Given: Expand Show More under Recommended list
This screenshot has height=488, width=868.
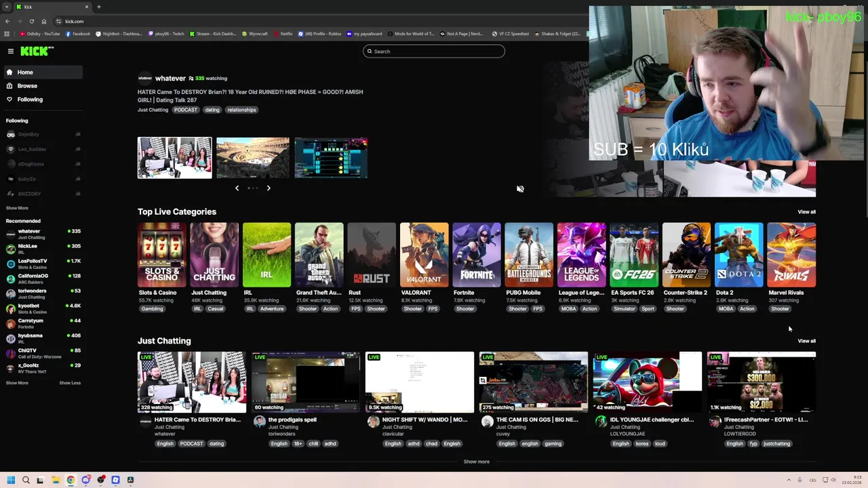Looking at the screenshot, I should (17, 383).
